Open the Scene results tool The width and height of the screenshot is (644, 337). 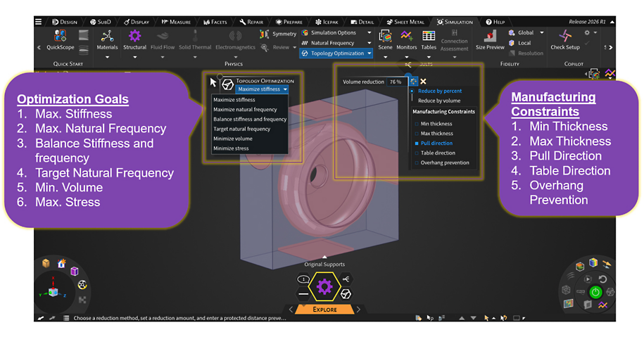click(385, 40)
